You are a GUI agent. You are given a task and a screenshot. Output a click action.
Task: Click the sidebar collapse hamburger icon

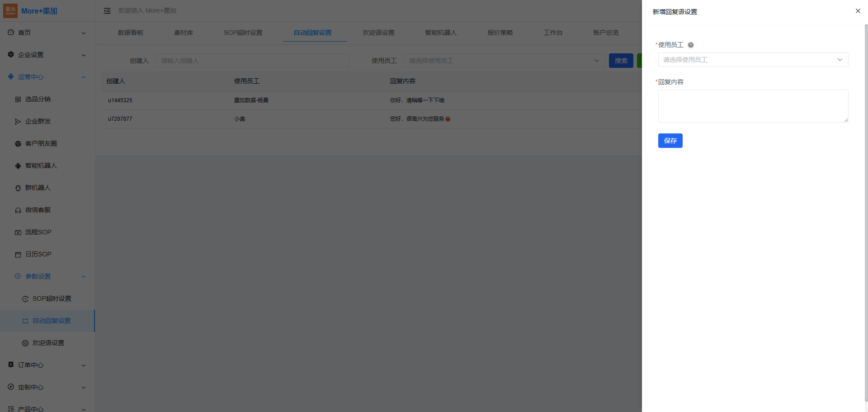107,11
